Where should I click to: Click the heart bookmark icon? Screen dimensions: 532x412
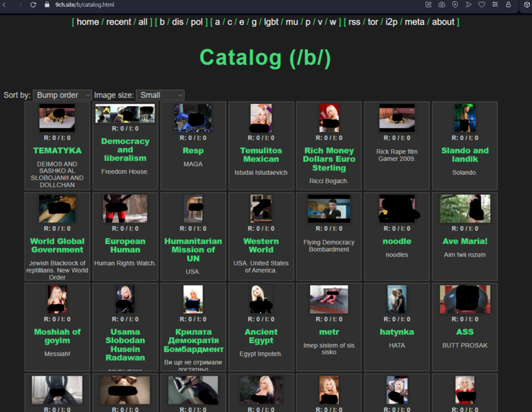[x=482, y=4]
